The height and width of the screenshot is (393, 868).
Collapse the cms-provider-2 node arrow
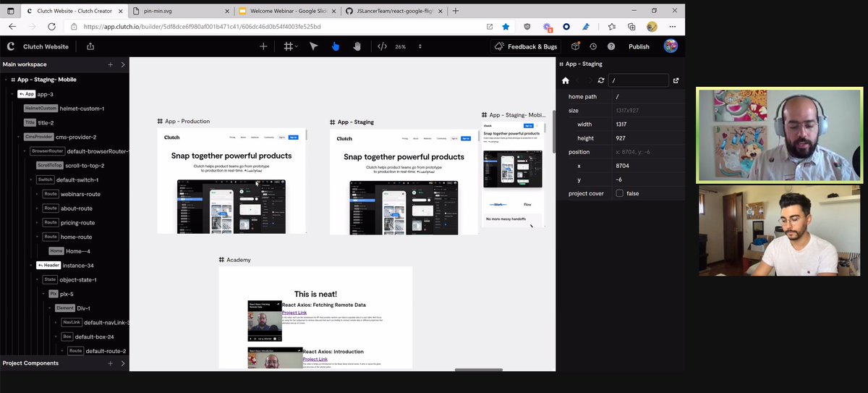19,137
